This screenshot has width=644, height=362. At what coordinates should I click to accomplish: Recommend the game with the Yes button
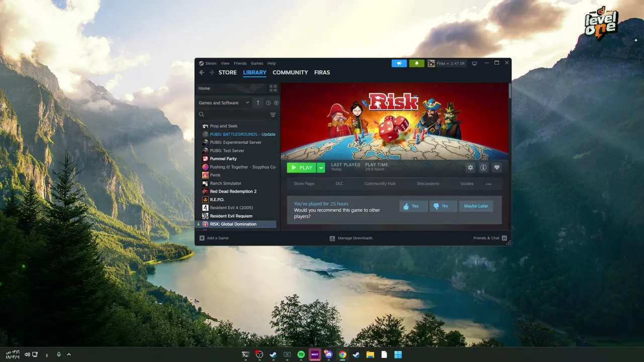(x=414, y=206)
